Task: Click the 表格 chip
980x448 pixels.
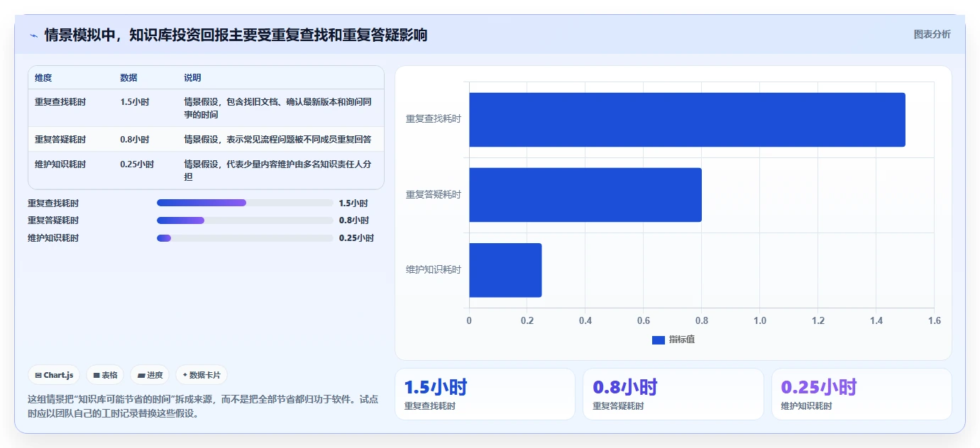Action: 105,375
